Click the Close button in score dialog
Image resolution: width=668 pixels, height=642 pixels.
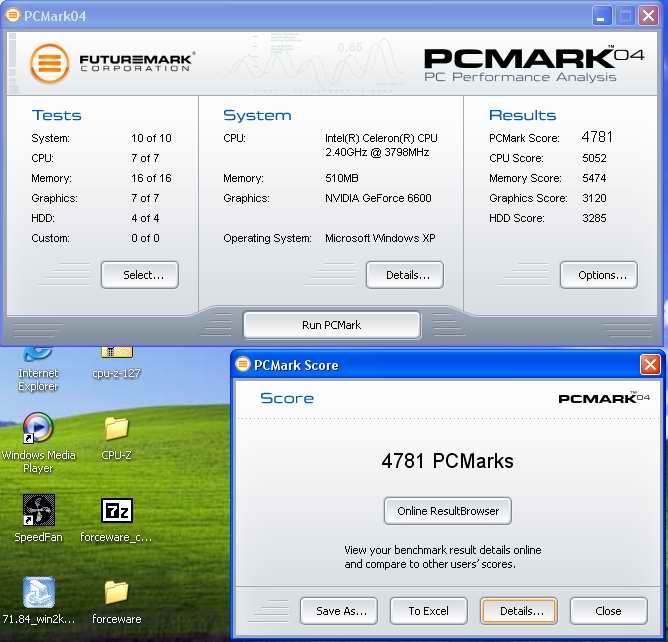tap(608, 611)
